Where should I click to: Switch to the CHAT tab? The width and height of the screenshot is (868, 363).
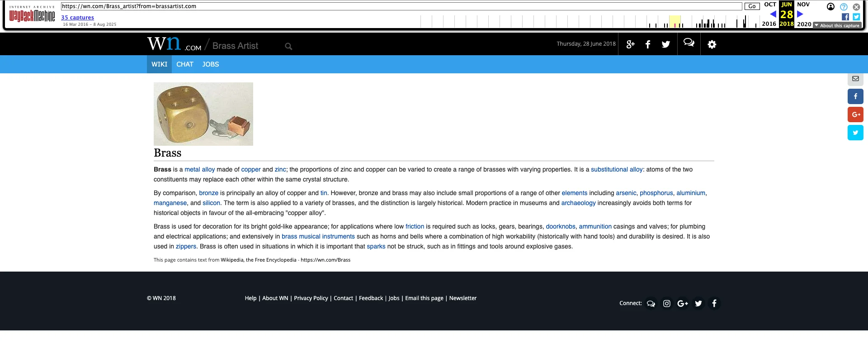(184, 64)
